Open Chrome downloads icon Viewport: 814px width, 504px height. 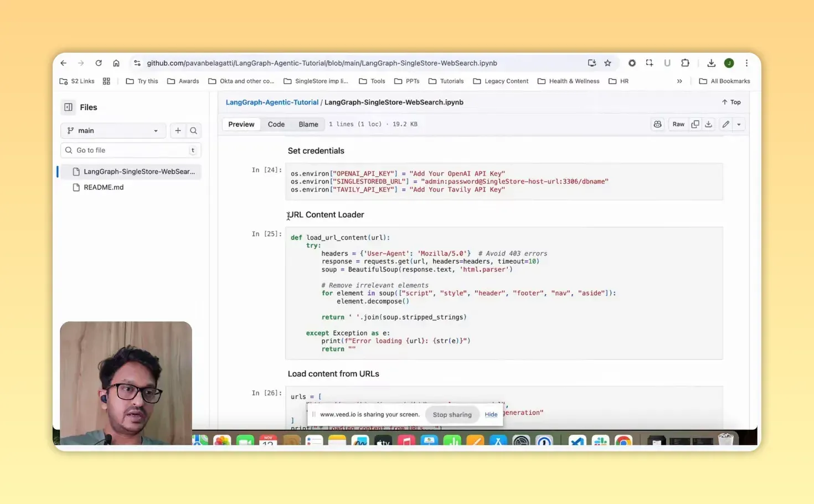click(712, 63)
